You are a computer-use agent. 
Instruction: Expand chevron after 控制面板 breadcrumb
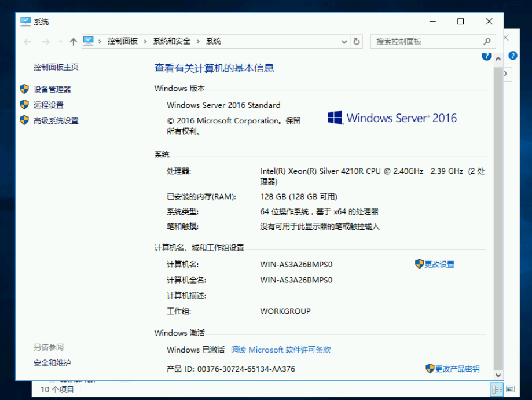coord(145,42)
